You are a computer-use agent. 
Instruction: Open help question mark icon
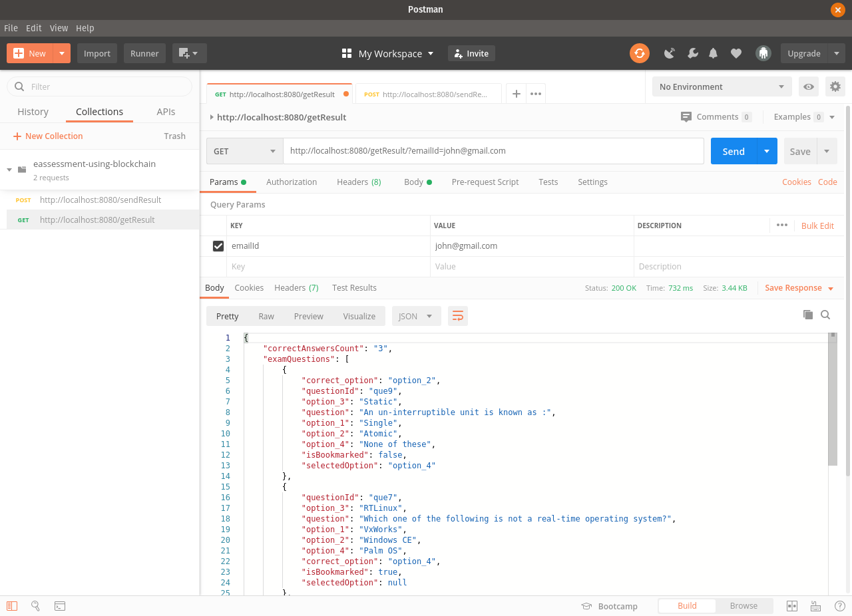click(839, 605)
